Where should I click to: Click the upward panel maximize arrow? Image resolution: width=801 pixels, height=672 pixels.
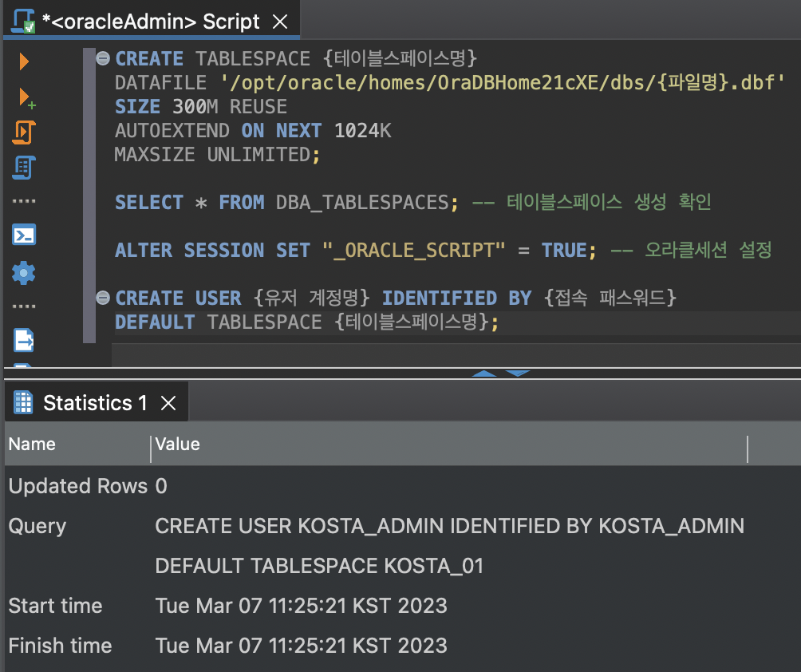484,374
